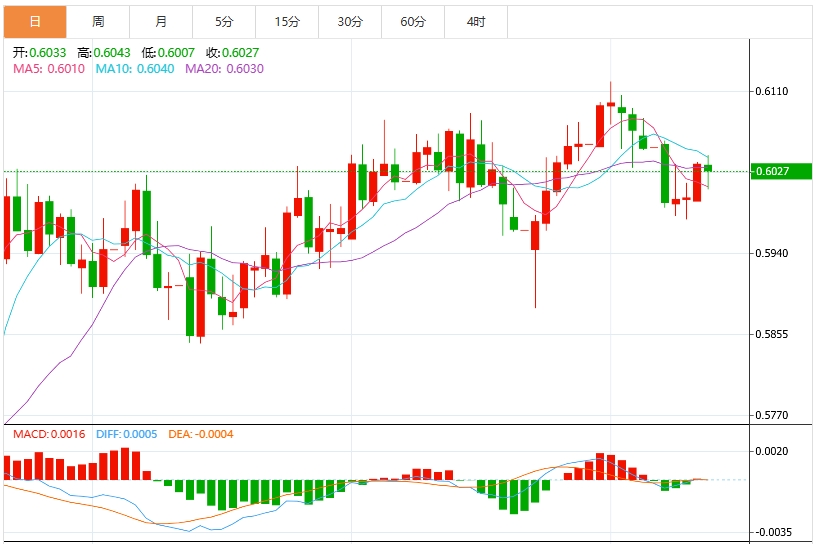Click the DIFF: 0.0005 label
The image size is (820, 544).
(x=127, y=434)
